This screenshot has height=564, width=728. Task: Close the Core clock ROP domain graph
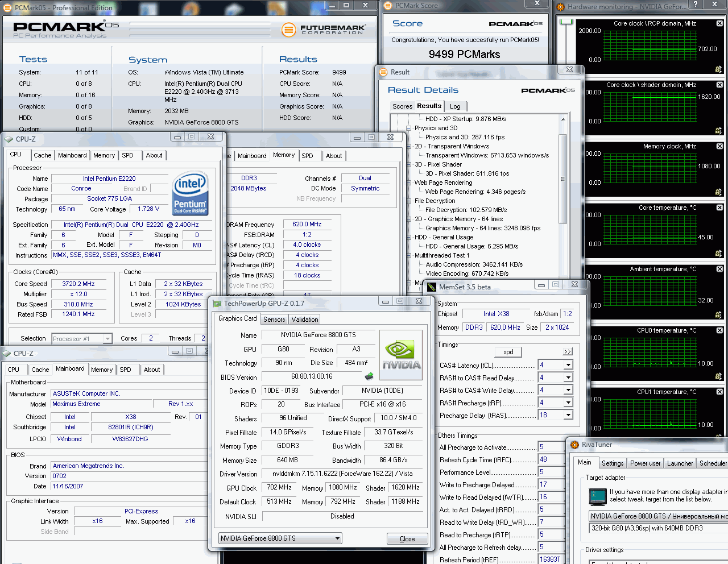tap(719, 23)
